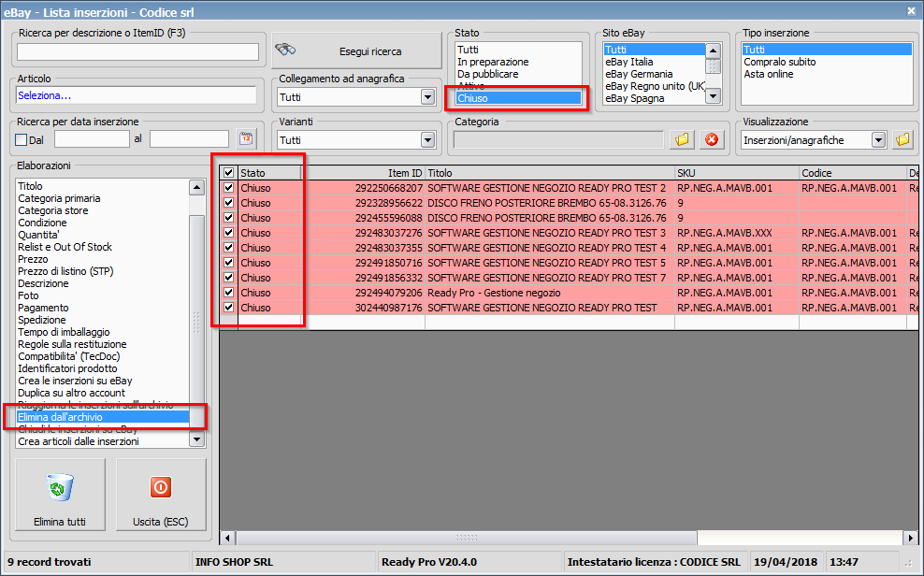The width and height of the screenshot is (924, 576).
Task: Click the Elimina tutti recycle bin icon
Action: tap(60, 488)
